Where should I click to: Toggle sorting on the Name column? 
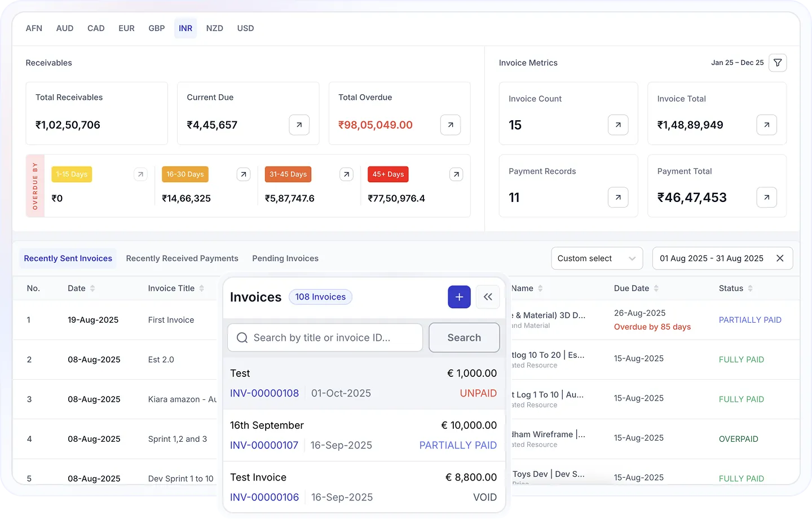[541, 288]
